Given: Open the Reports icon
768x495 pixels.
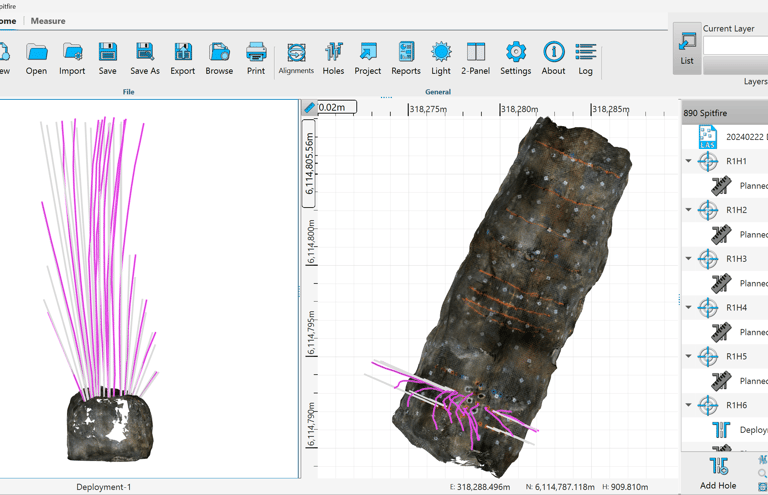Looking at the screenshot, I should (x=406, y=58).
